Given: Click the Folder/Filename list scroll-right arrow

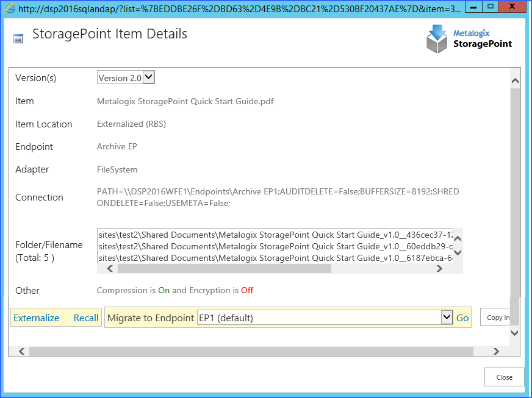Looking at the screenshot, I should (439, 269).
